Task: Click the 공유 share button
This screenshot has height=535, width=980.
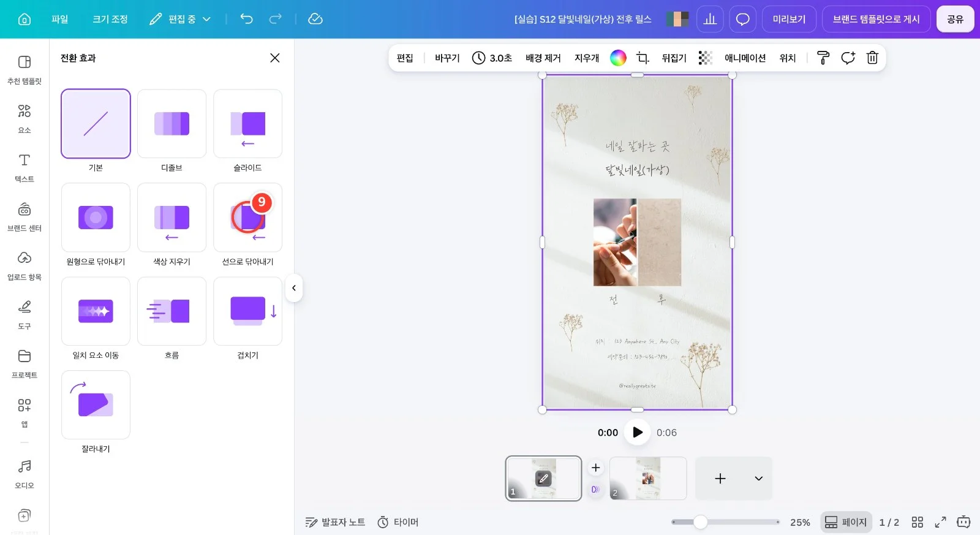Action: click(955, 19)
